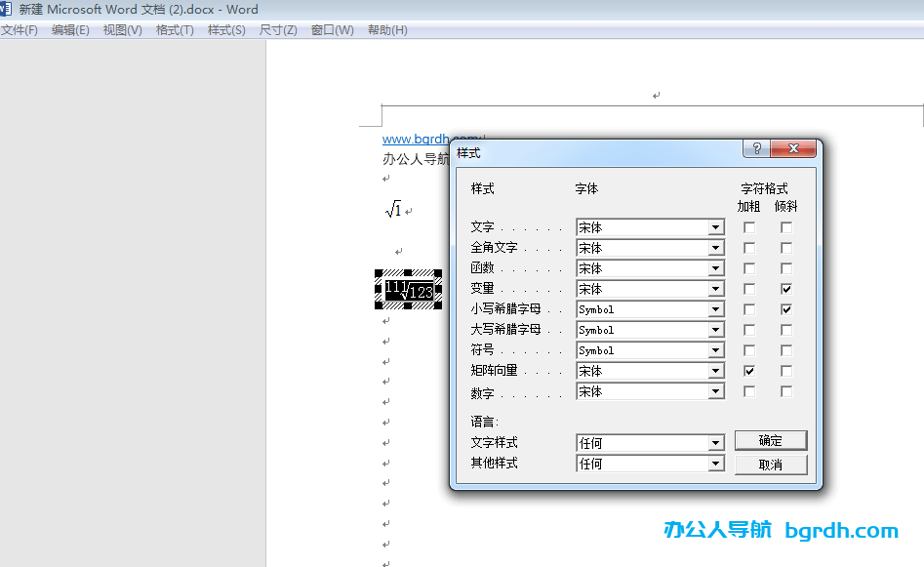Click the 确定 button
Viewport: 924px width, 567px height.
[x=770, y=440]
